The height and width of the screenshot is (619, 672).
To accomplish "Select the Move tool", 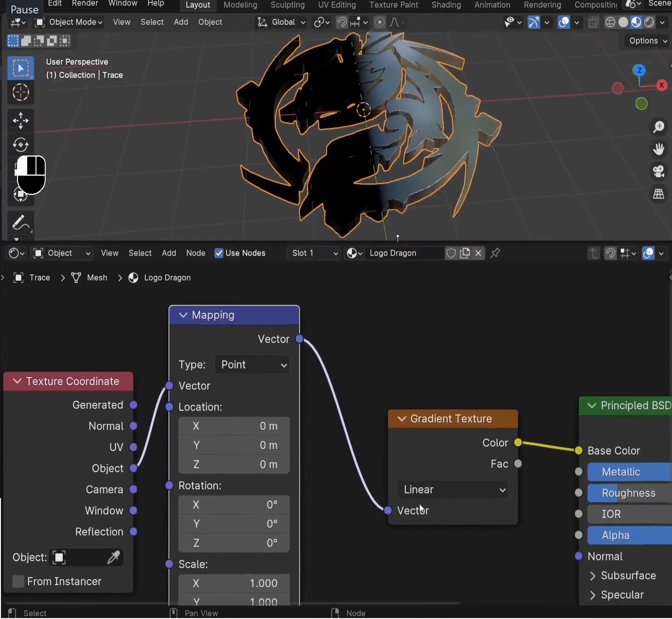I will coord(20,120).
